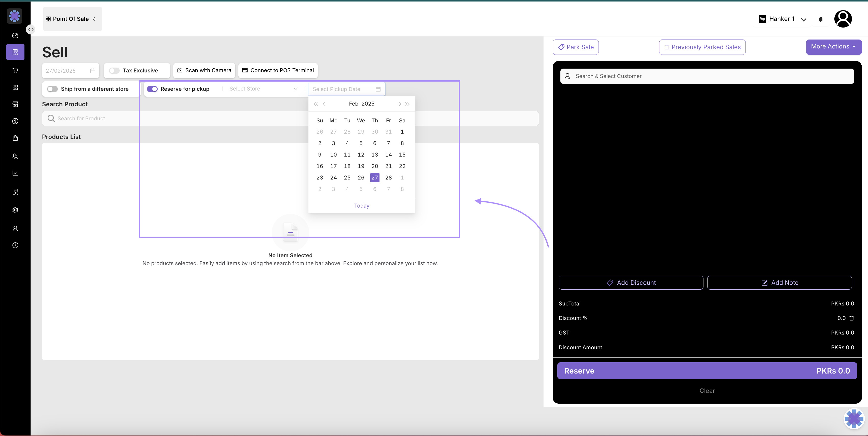Toggle Ship from a different store
Screen dimensions: 868x436
tap(52, 89)
